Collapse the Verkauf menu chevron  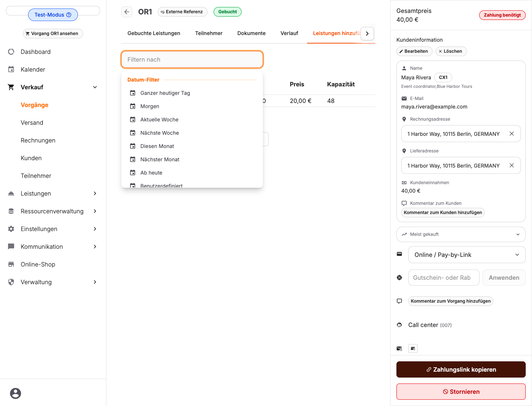[x=95, y=87]
